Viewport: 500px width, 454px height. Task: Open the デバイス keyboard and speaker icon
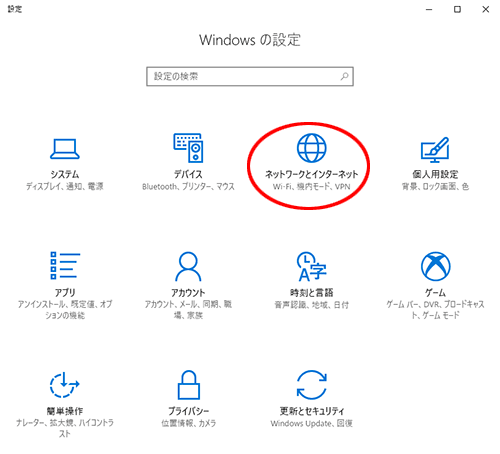point(188,148)
